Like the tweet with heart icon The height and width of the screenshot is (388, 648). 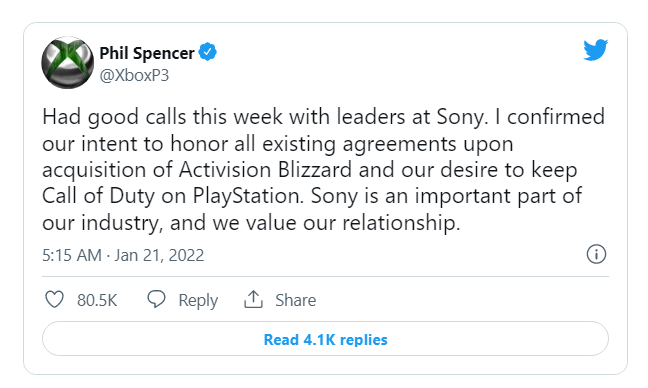click(54, 300)
